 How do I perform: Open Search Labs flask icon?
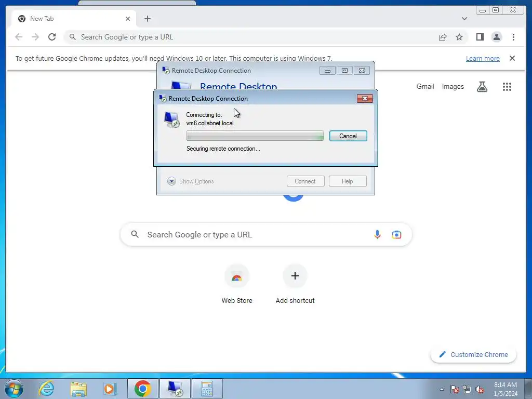coord(482,87)
